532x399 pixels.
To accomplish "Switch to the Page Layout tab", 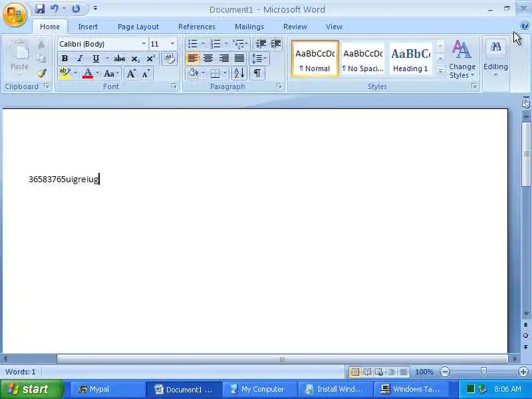I will 138,27.
